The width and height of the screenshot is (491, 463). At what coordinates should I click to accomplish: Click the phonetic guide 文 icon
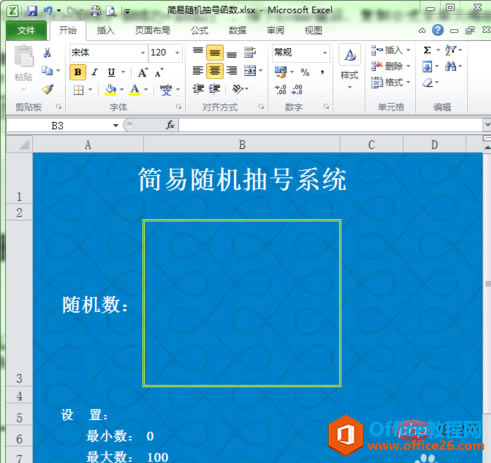166,90
